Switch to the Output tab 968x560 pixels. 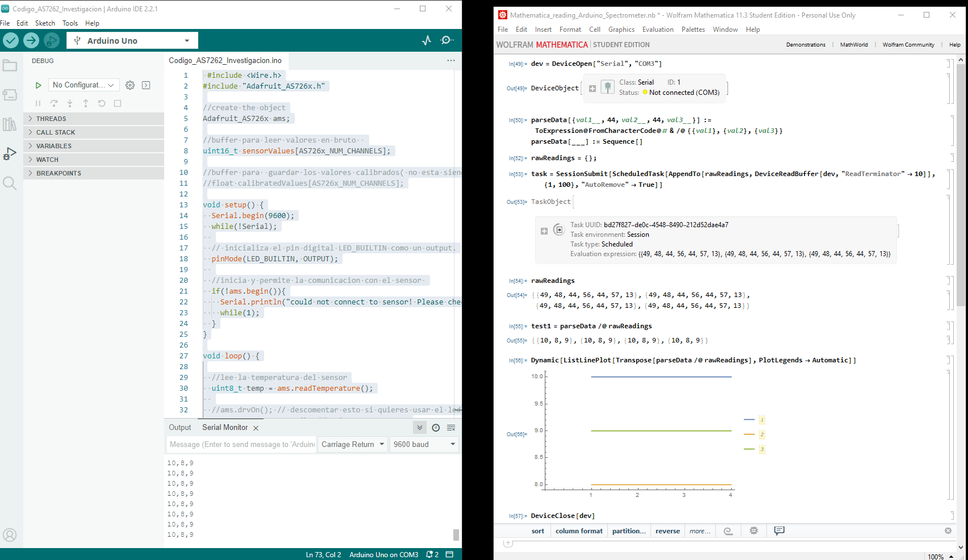click(180, 428)
